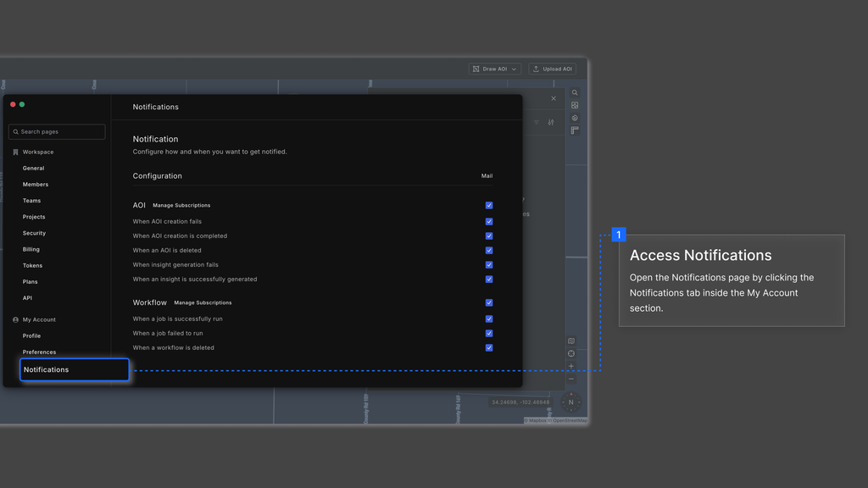Select the Notifications tab in sidebar
Image resolution: width=868 pixels, height=488 pixels.
tap(75, 369)
